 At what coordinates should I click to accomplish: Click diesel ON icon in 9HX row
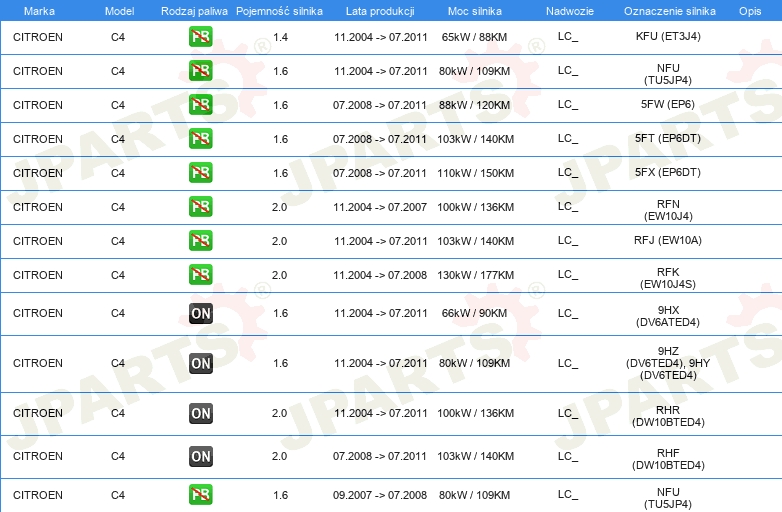[x=201, y=314]
